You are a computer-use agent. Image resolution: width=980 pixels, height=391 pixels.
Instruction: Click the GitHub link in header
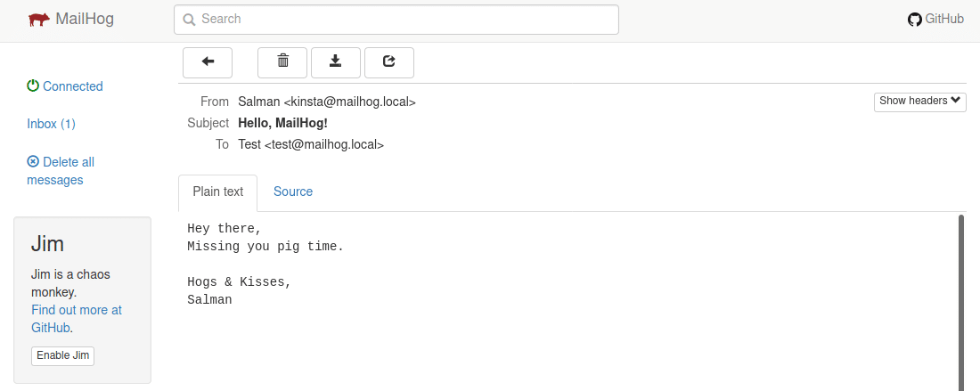click(944, 19)
